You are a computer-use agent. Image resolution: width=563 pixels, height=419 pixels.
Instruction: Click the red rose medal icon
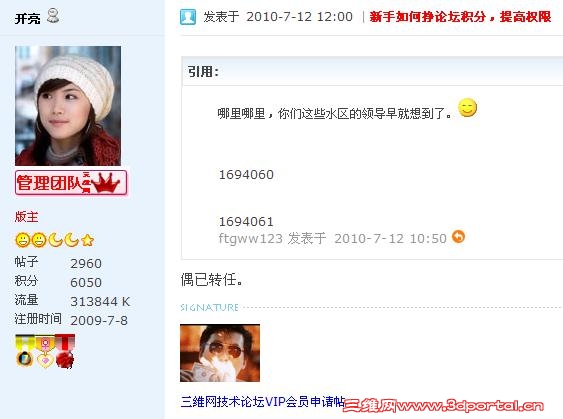tap(65, 351)
